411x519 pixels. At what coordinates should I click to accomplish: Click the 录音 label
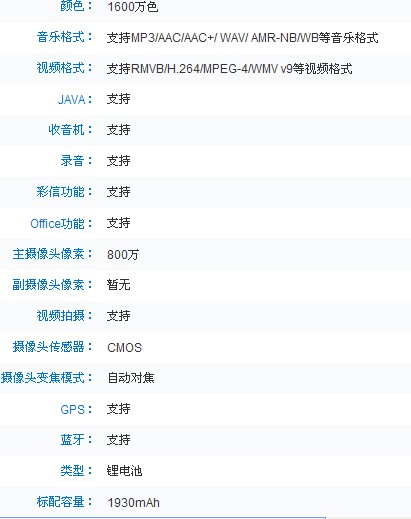72,161
